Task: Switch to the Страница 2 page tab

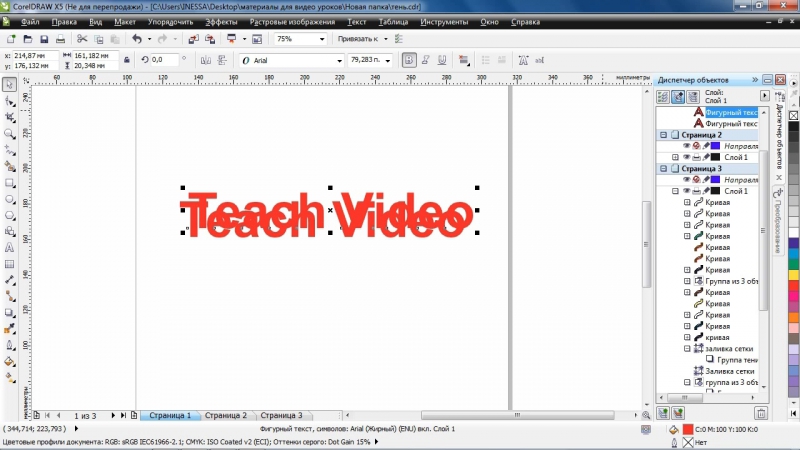Action: (x=225, y=414)
